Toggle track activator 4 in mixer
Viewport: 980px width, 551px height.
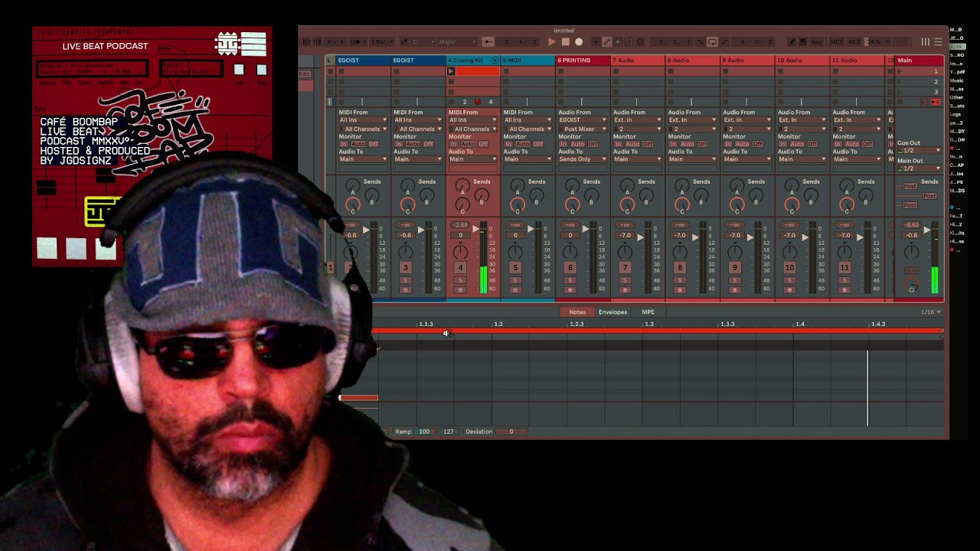pyautogui.click(x=460, y=268)
